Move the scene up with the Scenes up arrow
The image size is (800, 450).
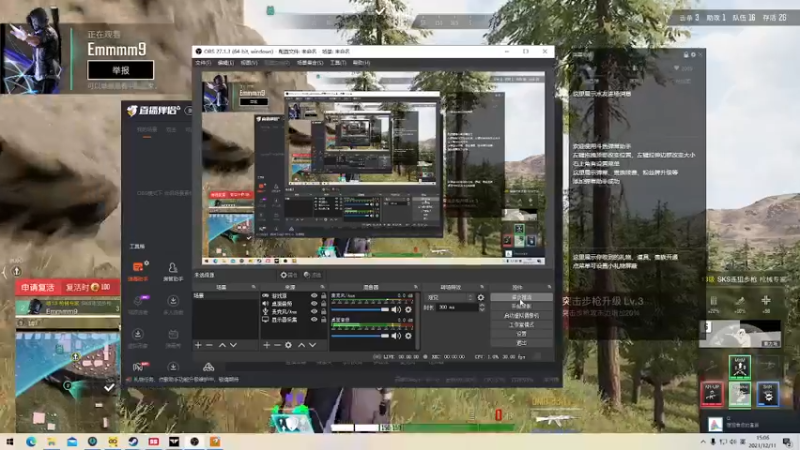pyautogui.click(x=222, y=345)
